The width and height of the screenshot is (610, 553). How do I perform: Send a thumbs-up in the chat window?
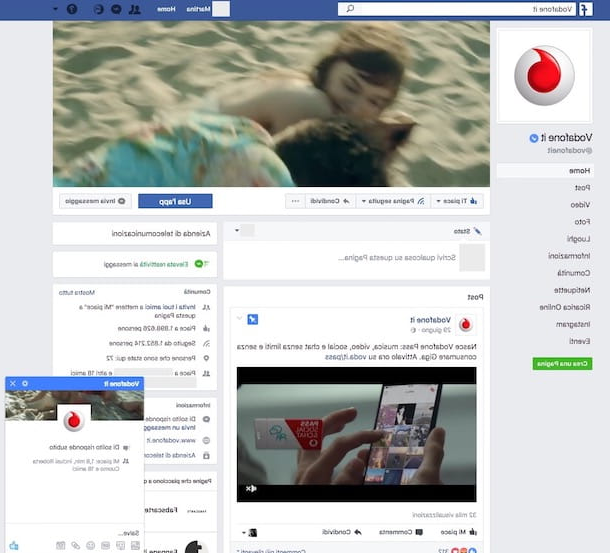14,546
